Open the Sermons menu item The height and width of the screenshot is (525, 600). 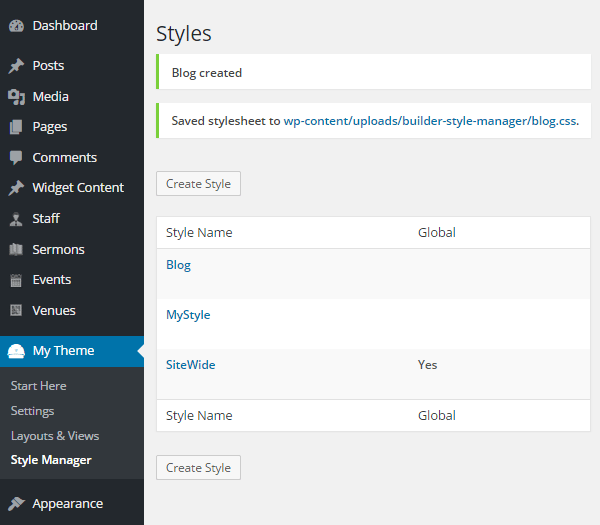click(x=72, y=249)
